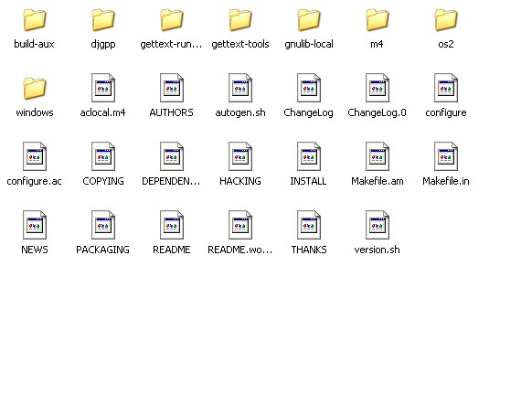
Task: Select the windows folder icon
Action: click(x=34, y=88)
